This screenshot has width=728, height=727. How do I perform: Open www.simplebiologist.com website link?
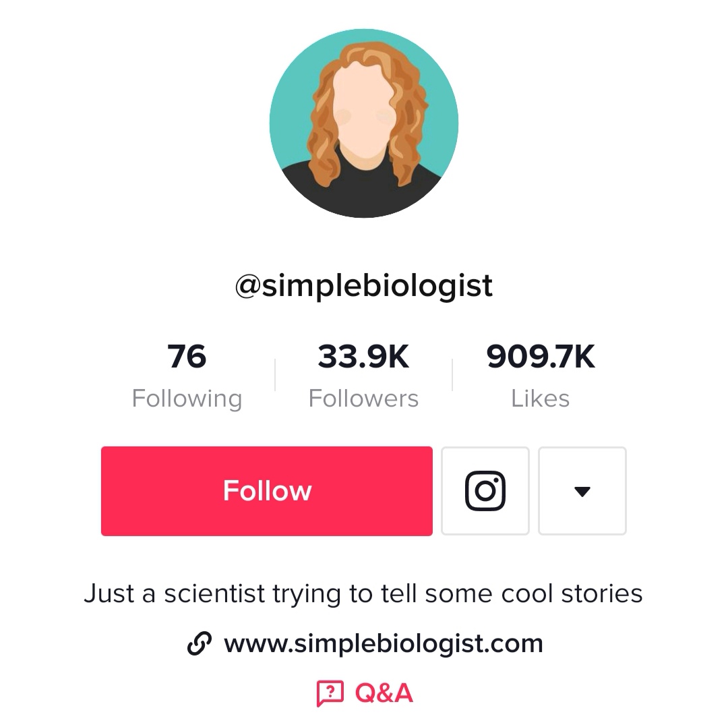(385, 643)
